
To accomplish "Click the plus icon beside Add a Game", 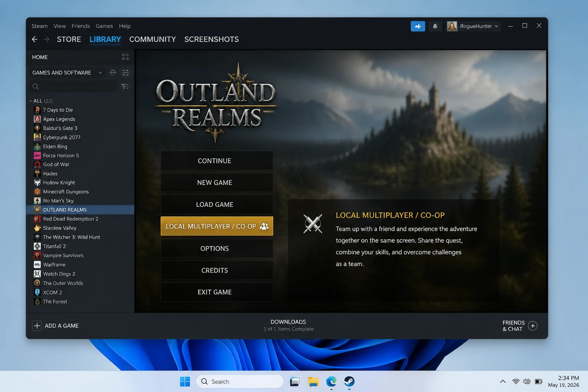I will 37,326.
